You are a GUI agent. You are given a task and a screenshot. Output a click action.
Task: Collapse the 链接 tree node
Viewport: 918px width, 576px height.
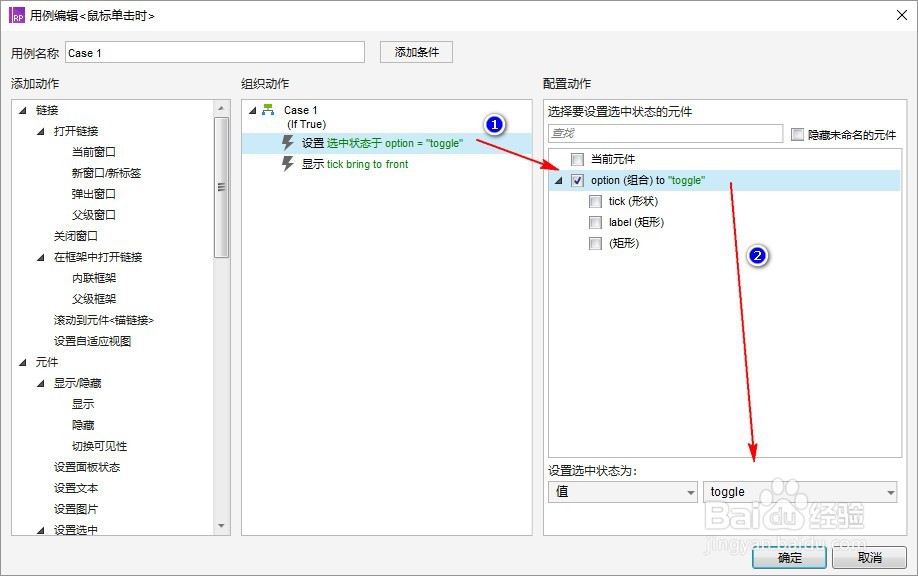23,110
